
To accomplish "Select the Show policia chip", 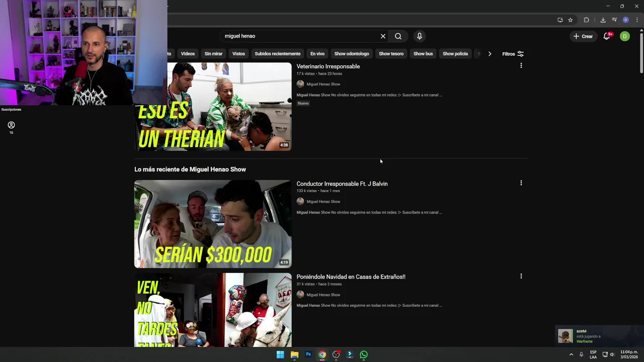I will tap(455, 54).
